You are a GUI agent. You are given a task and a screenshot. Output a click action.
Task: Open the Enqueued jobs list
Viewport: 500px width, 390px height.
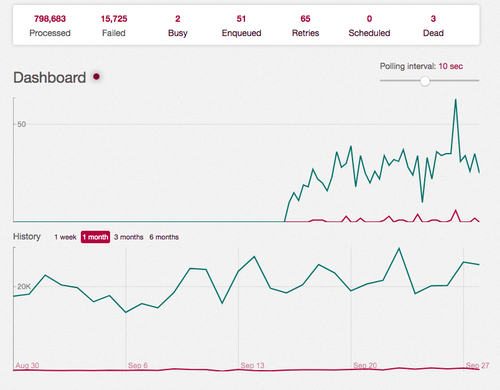tap(241, 25)
